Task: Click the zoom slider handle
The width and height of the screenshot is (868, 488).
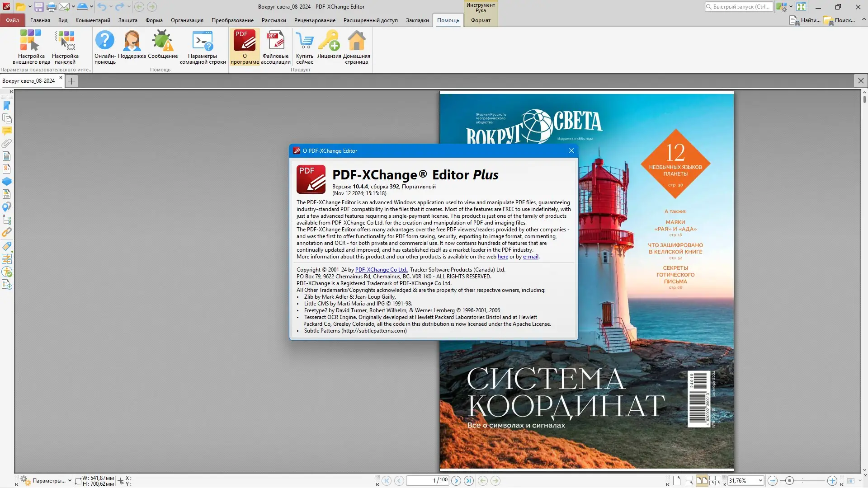Action: coord(789,481)
